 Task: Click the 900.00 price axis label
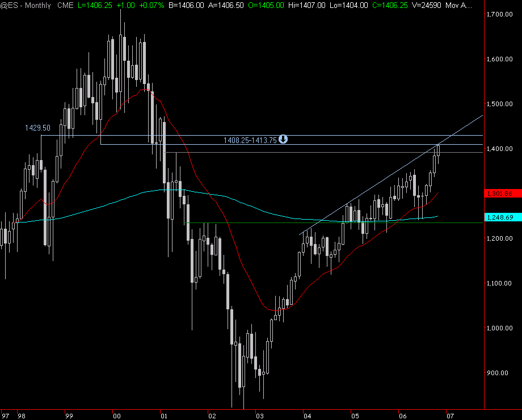[502, 373]
